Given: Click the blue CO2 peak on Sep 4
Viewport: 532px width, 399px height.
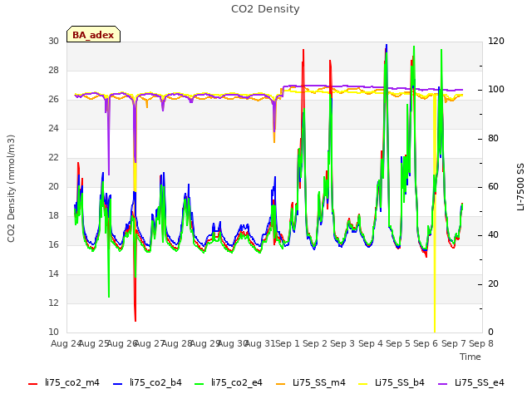Looking at the screenshot, I should coord(387,46).
